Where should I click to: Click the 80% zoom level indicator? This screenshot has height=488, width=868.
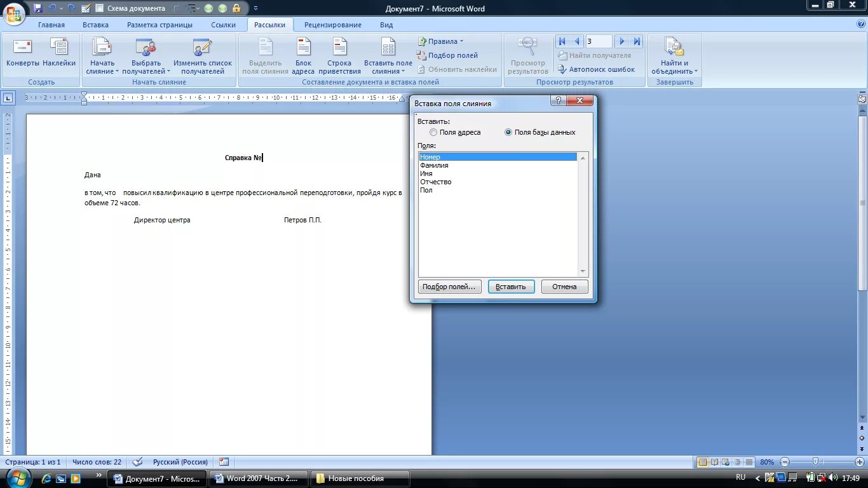point(767,462)
